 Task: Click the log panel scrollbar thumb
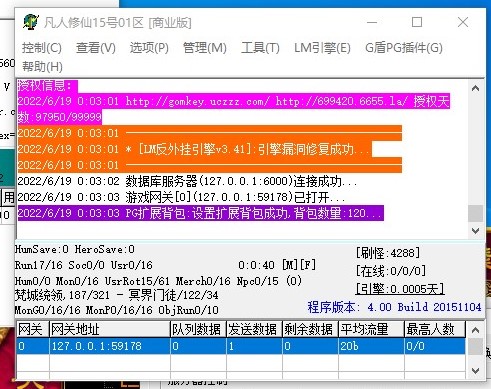[476, 213]
